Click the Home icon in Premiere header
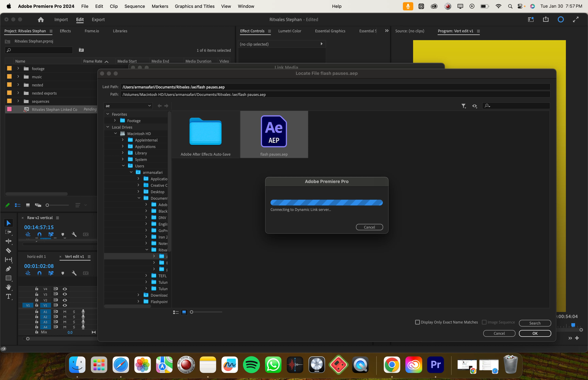 (x=41, y=20)
